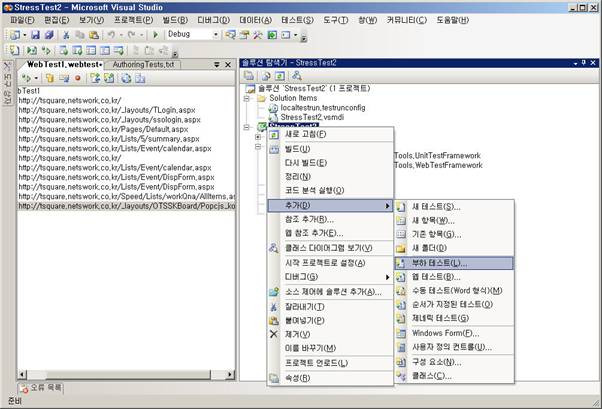This screenshot has height=409, width=602.
Task: Select highlighted OTSSKBoard request URL row
Action: pos(126,206)
